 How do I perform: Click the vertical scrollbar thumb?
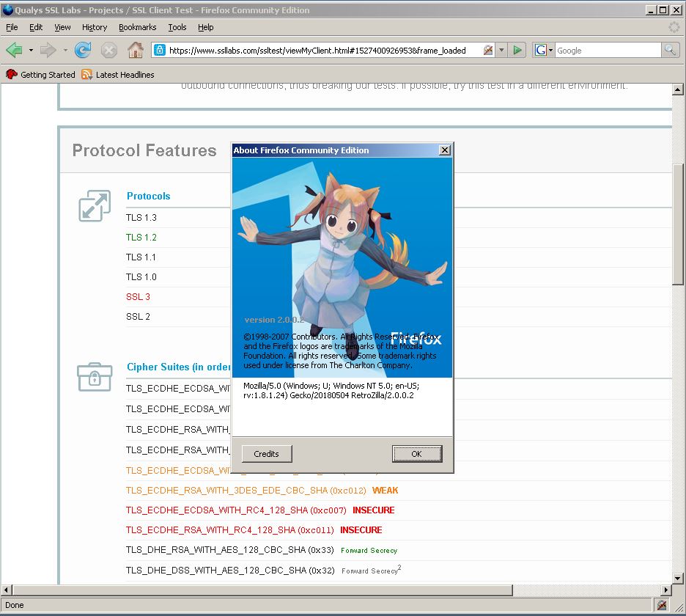coord(678,224)
